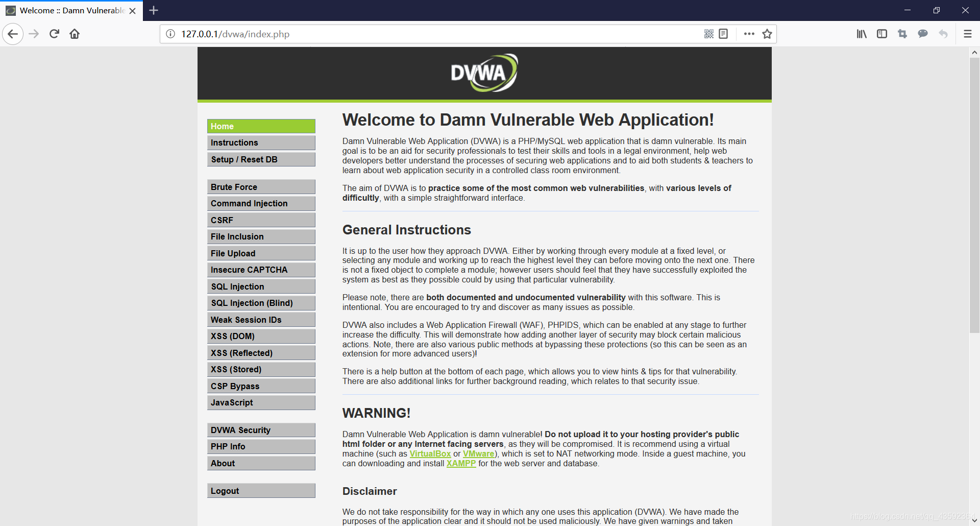This screenshot has width=980, height=526.
Task: Open the Weak Session IDs module
Action: [x=261, y=320]
